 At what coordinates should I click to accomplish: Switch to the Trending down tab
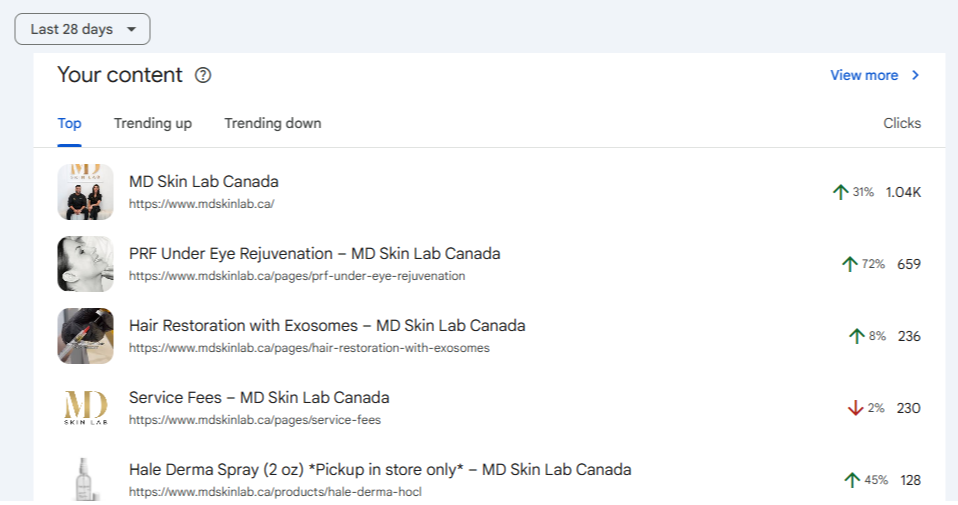pos(272,123)
